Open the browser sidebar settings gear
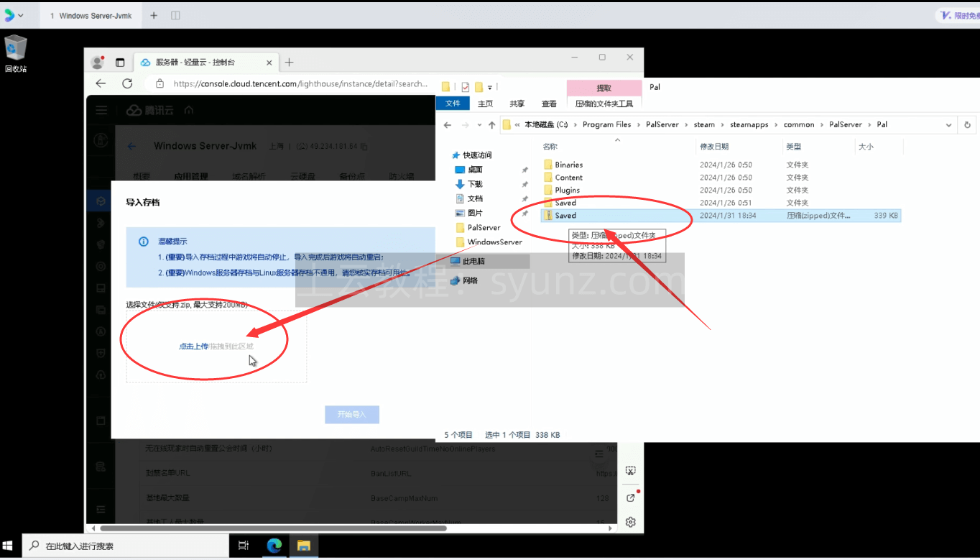Screen dimensions: 980x560 (x=630, y=522)
